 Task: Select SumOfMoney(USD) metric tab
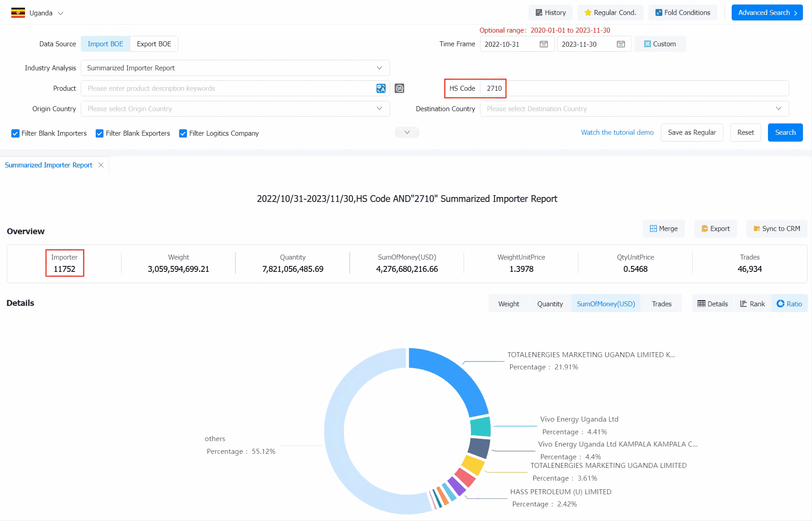[x=606, y=304]
